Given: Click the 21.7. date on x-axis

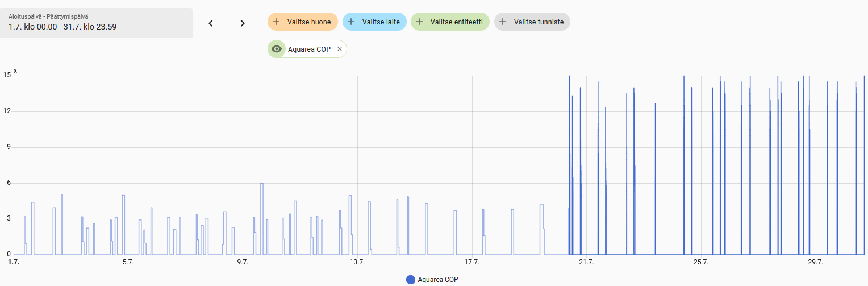Looking at the screenshot, I should point(586,262).
